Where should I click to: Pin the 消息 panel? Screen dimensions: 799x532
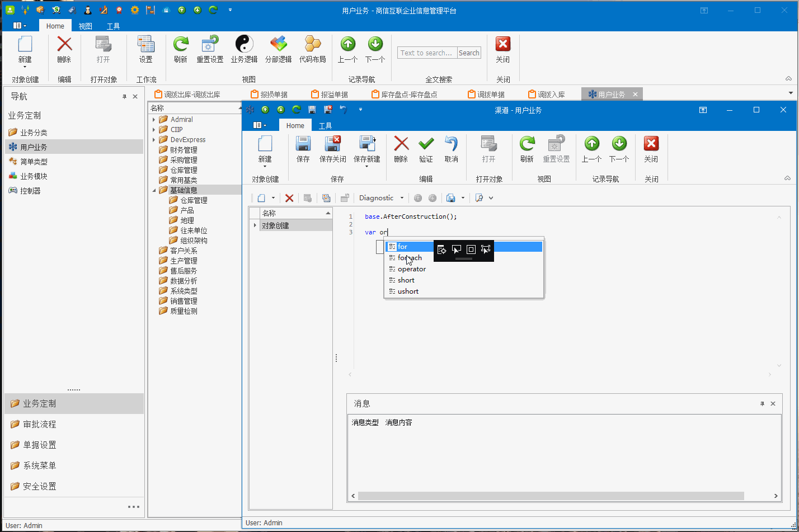(x=762, y=404)
